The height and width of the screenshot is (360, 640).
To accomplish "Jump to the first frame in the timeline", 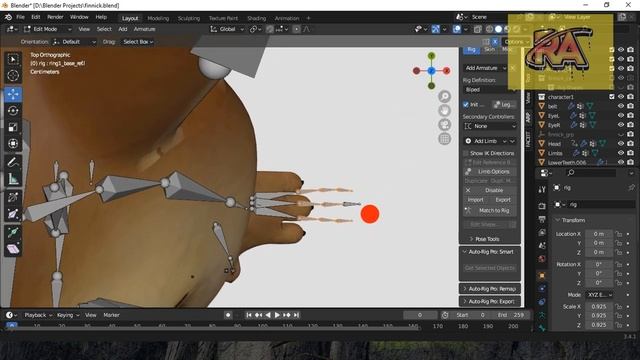I will (x=249, y=315).
